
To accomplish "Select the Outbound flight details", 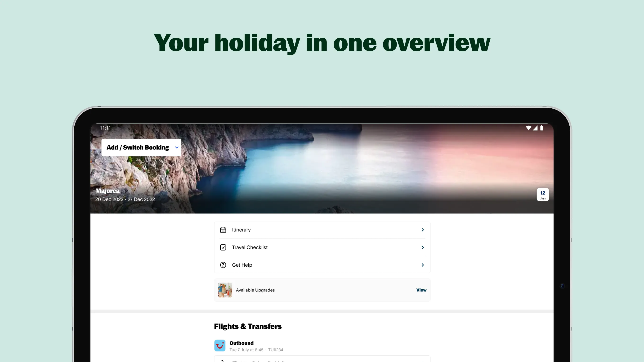I will (322, 346).
